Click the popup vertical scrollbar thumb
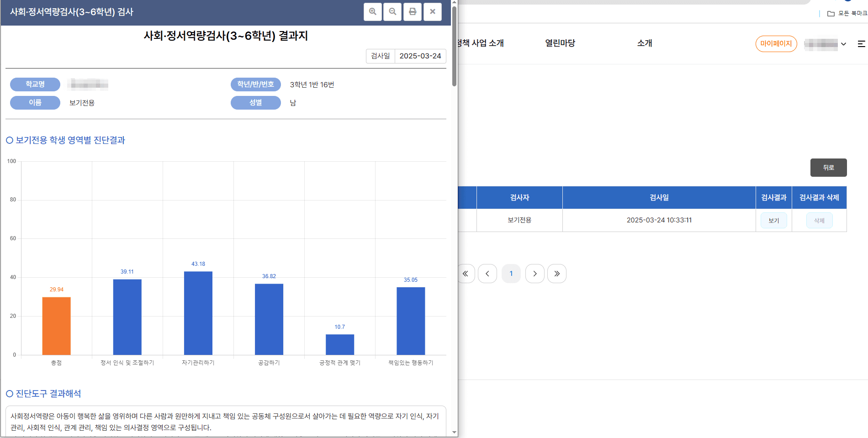This screenshot has height=438, width=868. tap(454, 46)
